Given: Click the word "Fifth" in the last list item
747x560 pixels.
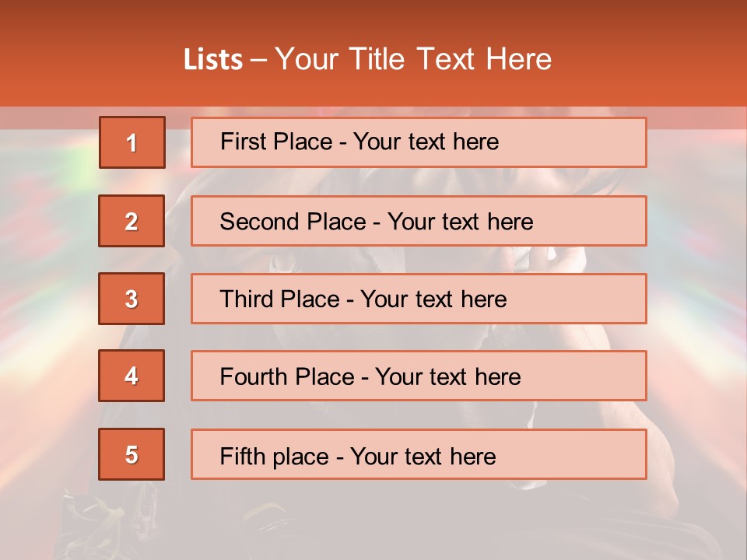Looking at the screenshot, I should tap(237, 457).
